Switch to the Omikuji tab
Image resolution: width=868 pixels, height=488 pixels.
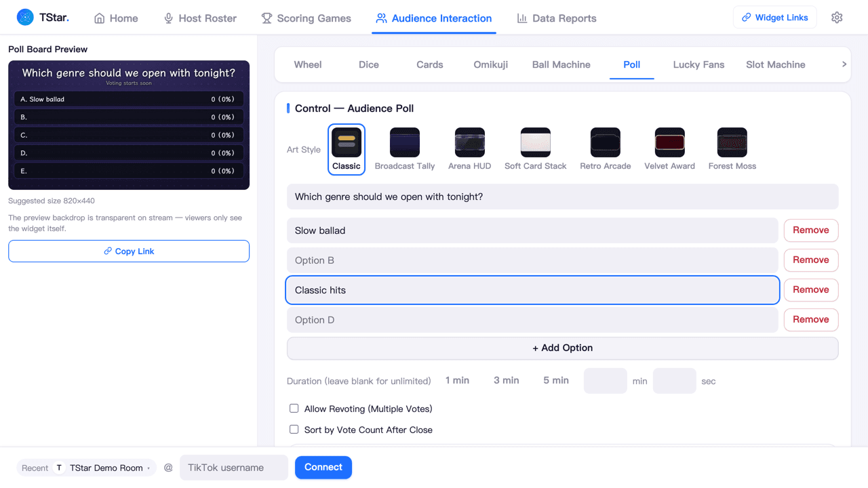(x=491, y=64)
